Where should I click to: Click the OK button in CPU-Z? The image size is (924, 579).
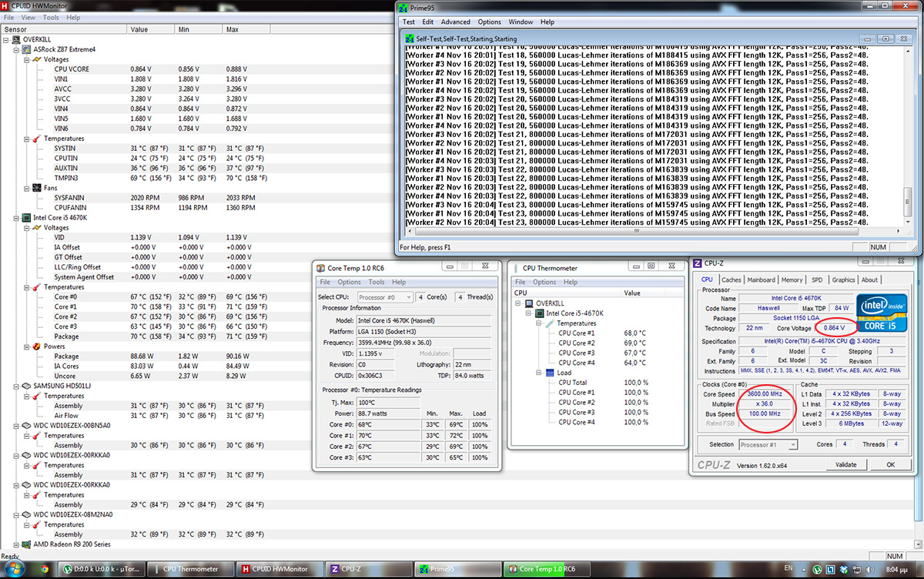coord(890,464)
